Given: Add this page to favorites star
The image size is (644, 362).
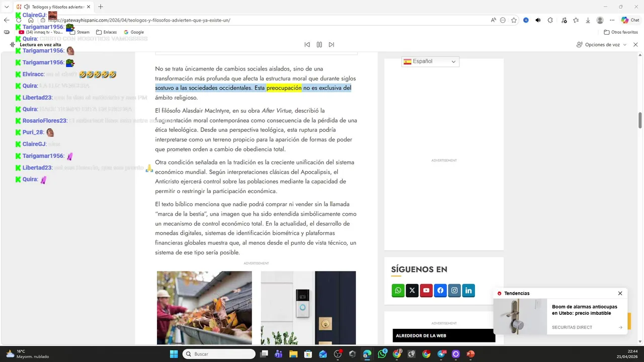Looking at the screenshot, I should click(514, 20).
